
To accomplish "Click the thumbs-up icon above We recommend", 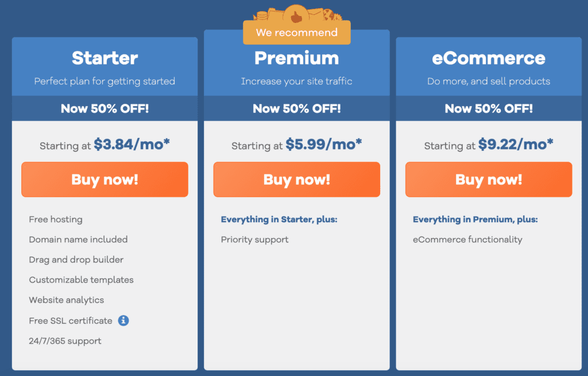I will tap(296, 15).
